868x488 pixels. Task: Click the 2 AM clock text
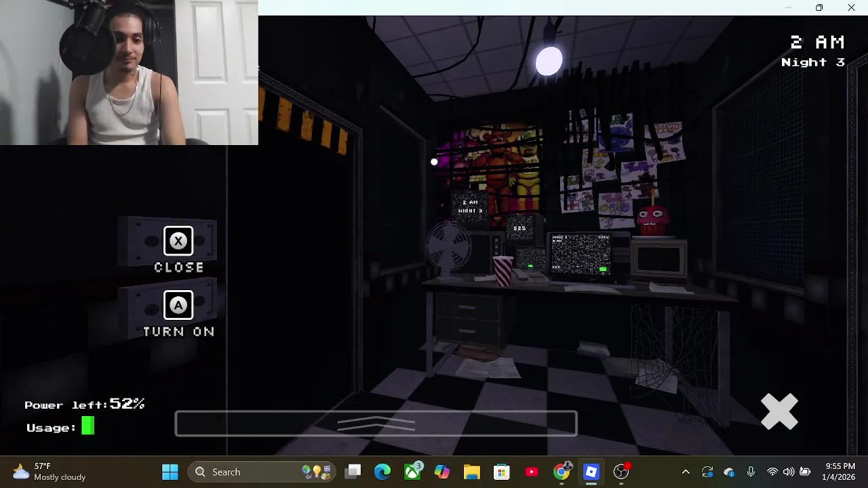[x=817, y=42]
